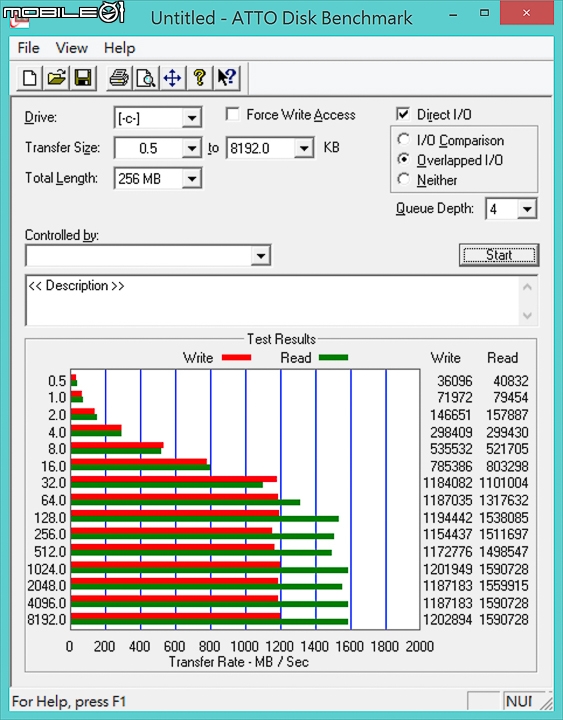The height and width of the screenshot is (720, 563).
Task: Open Print Preview toolbar icon
Action: pos(146,78)
